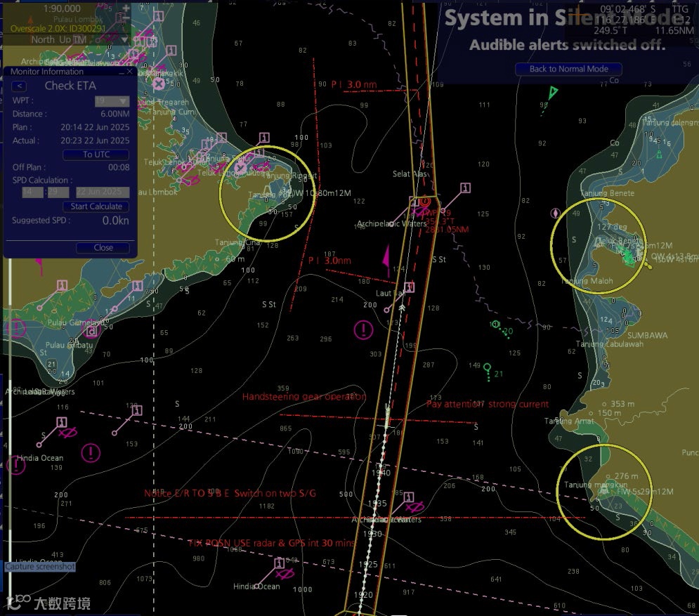Click circled diamond symbol off Tanjung Benete

[555, 213]
